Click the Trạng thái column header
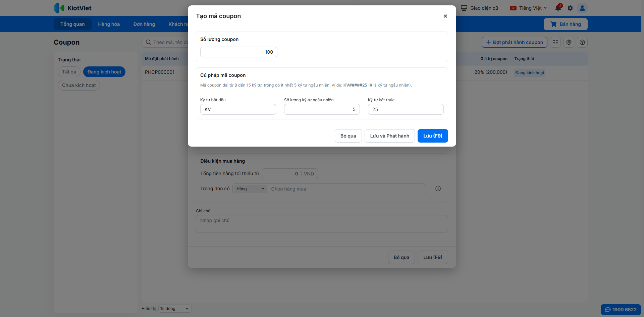This screenshot has width=644, height=317. [x=524, y=59]
